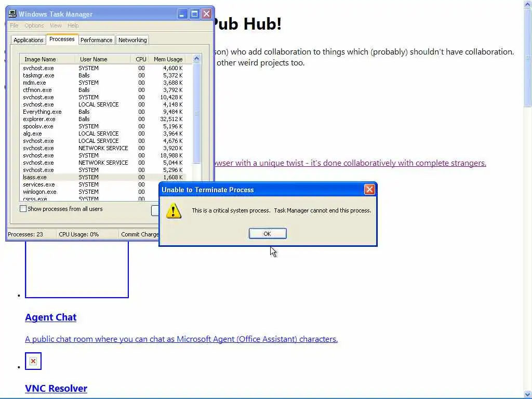
Task: Click broken image icon above VNC Resolver
Action: click(x=33, y=361)
